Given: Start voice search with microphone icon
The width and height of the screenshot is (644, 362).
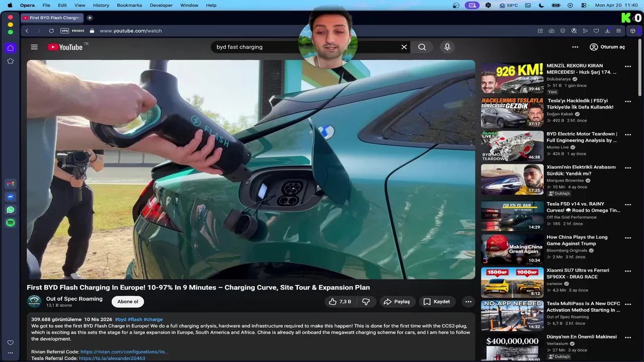Looking at the screenshot, I should (x=447, y=47).
